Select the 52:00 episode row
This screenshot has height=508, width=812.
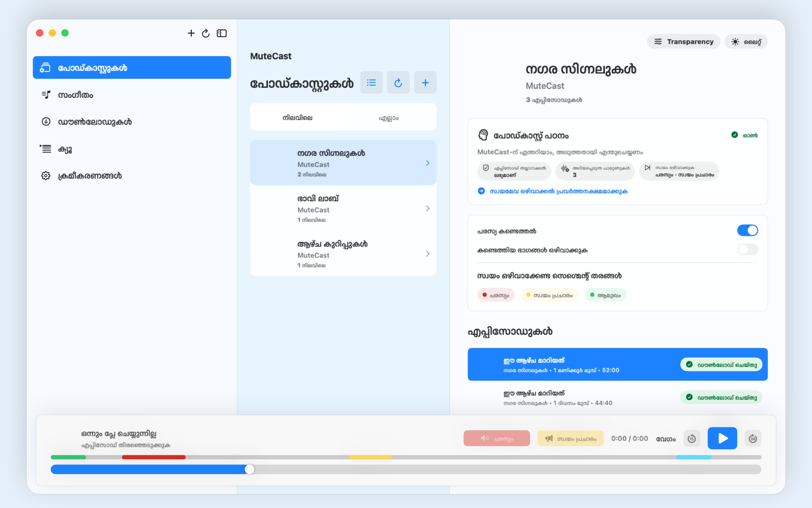tap(617, 365)
